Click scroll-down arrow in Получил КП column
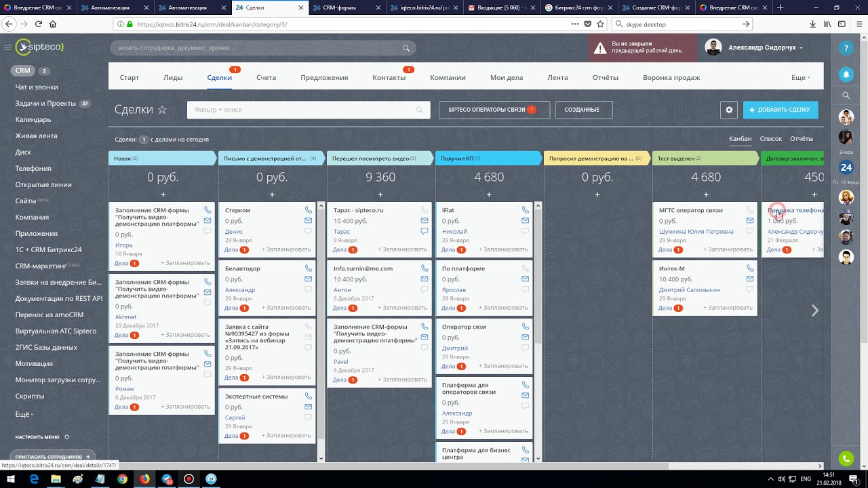Image resolution: width=868 pixels, height=488 pixels. coord(538,459)
